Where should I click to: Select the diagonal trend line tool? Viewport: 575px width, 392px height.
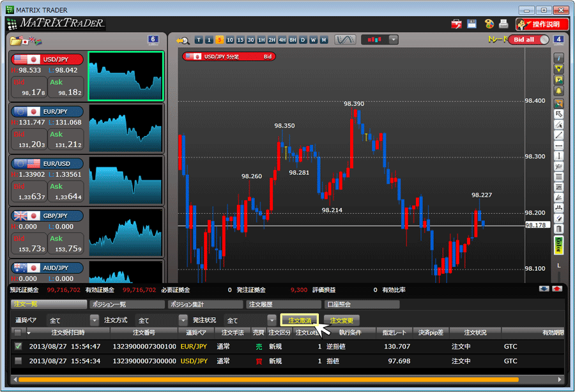click(558, 135)
